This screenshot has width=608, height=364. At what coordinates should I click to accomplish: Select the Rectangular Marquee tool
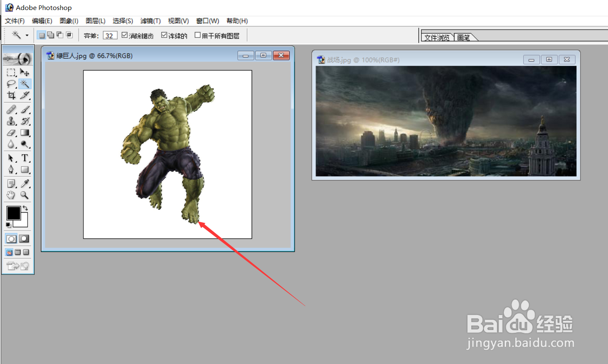[x=11, y=73]
